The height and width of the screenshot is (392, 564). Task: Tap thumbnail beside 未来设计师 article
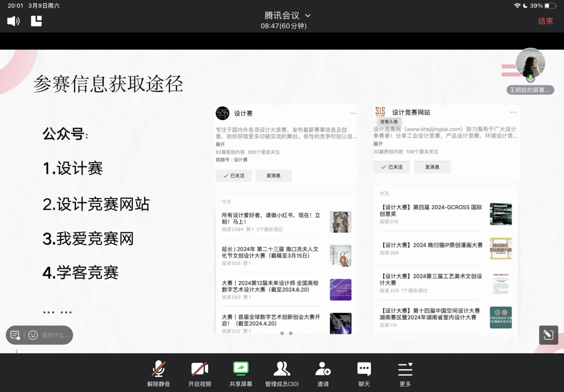pyautogui.click(x=340, y=290)
